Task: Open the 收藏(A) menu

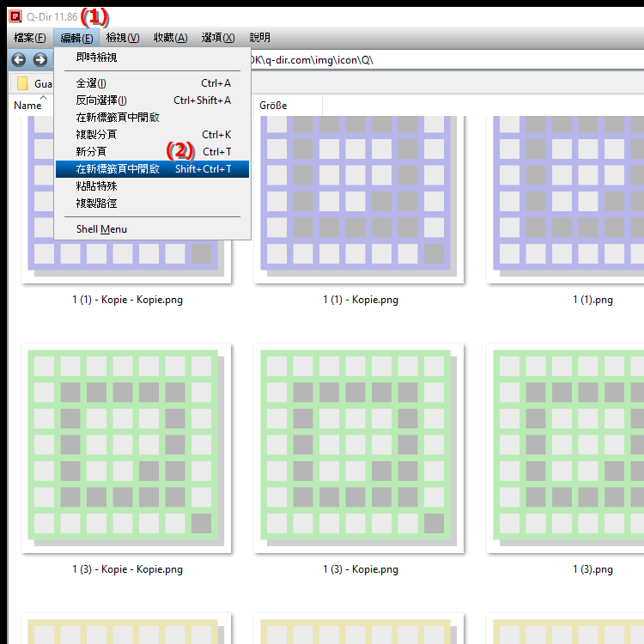Action: 171,38
